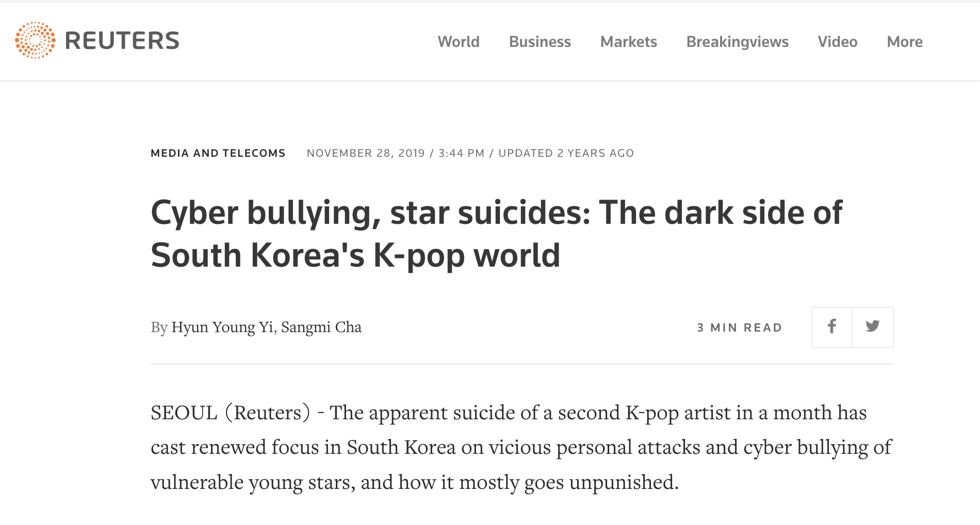
Task: Click the Reuters dotted circle logo icon
Action: point(35,40)
